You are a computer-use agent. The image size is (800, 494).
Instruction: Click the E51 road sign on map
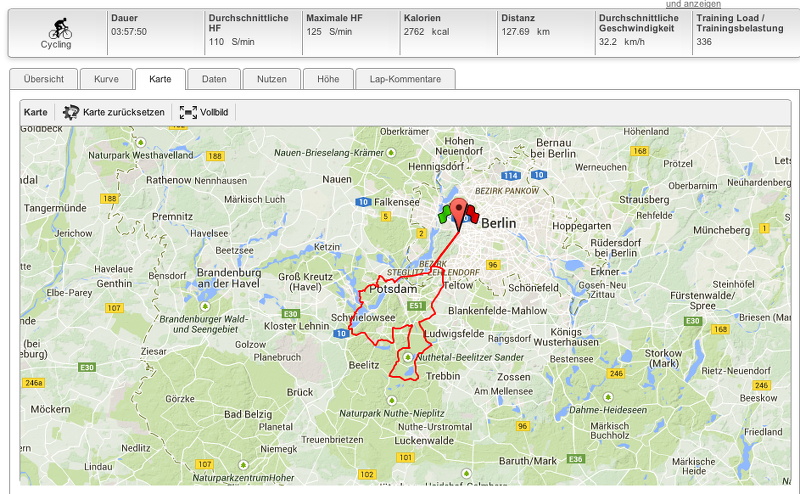(x=416, y=306)
